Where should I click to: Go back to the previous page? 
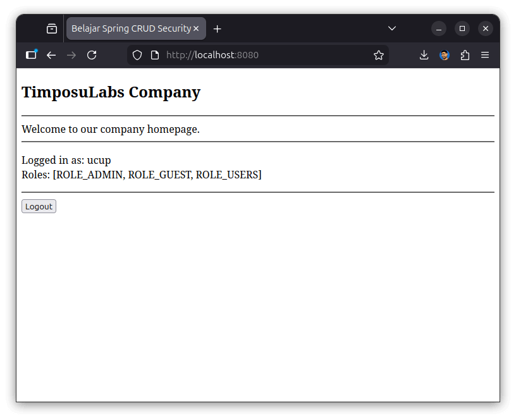coord(51,55)
